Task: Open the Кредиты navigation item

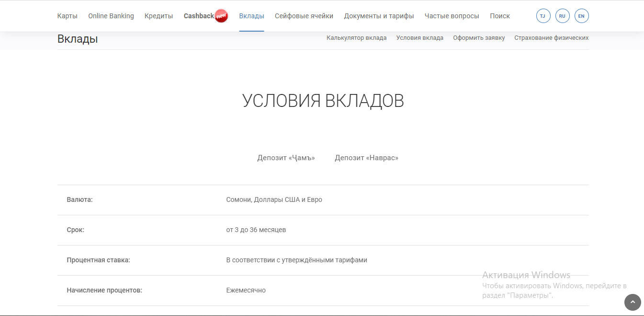Action: coord(158,16)
